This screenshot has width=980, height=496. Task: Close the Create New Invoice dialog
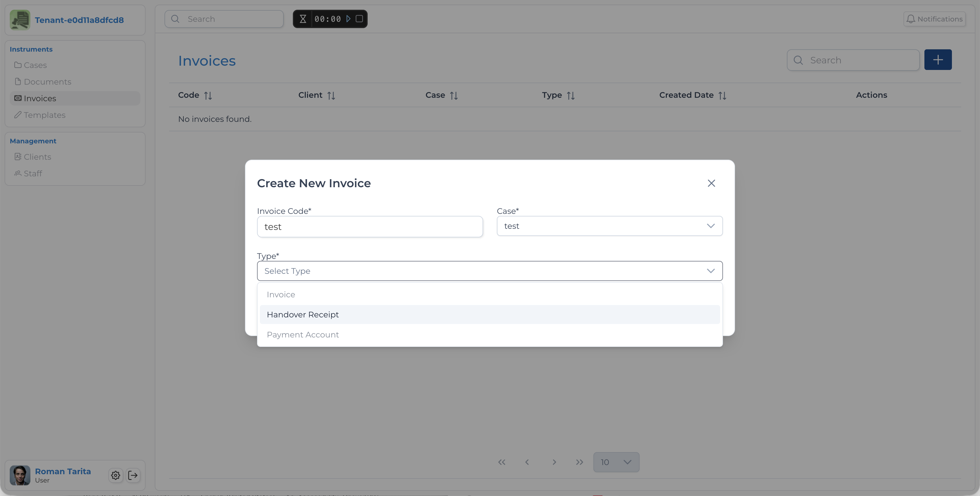pos(711,183)
